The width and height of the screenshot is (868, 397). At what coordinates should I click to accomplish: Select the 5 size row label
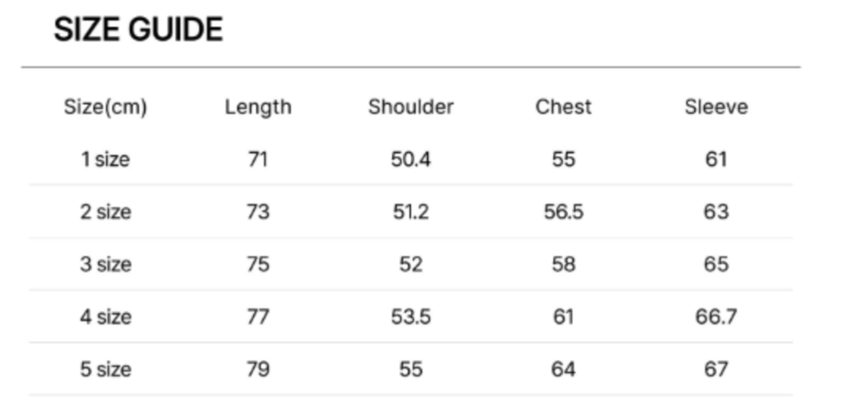[x=106, y=370]
